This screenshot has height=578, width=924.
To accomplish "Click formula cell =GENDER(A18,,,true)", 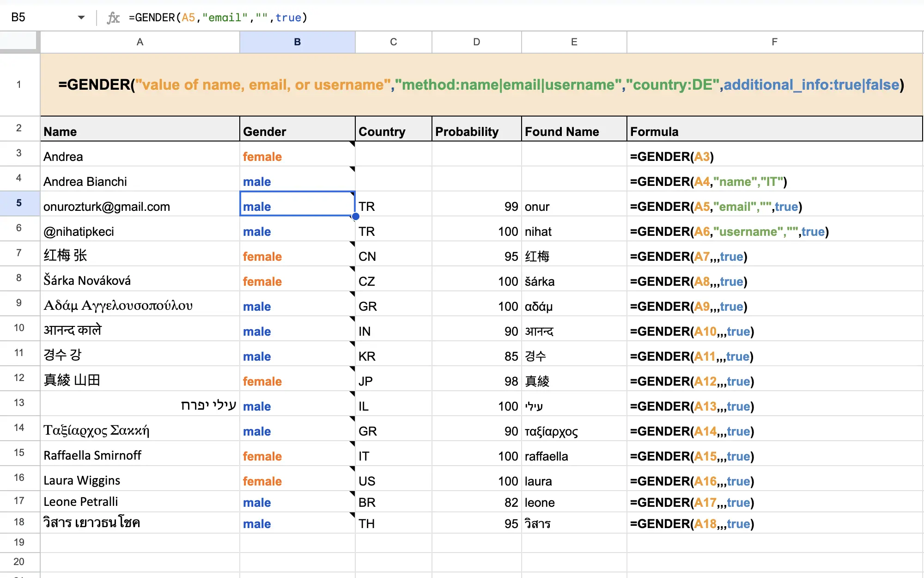I will coord(775,523).
